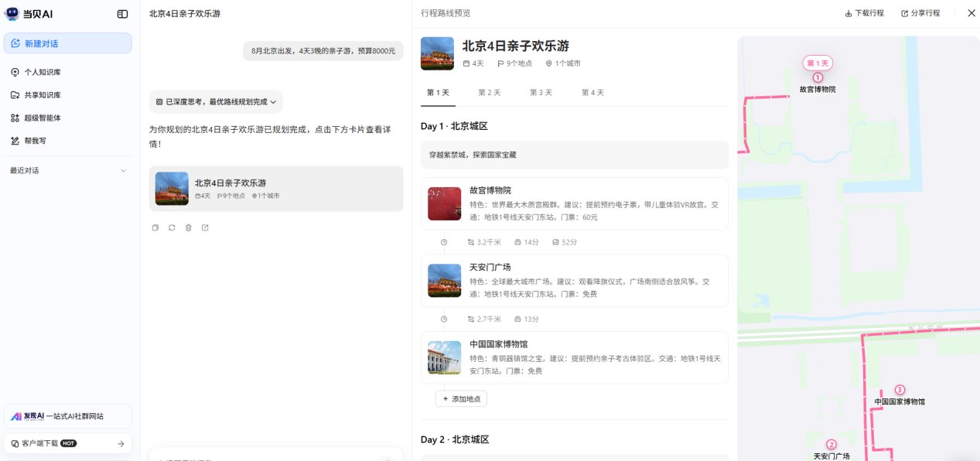This screenshot has height=461, width=980.
Task: Click the 当贝AI robot logo
Action: pyautogui.click(x=12, y=13)
